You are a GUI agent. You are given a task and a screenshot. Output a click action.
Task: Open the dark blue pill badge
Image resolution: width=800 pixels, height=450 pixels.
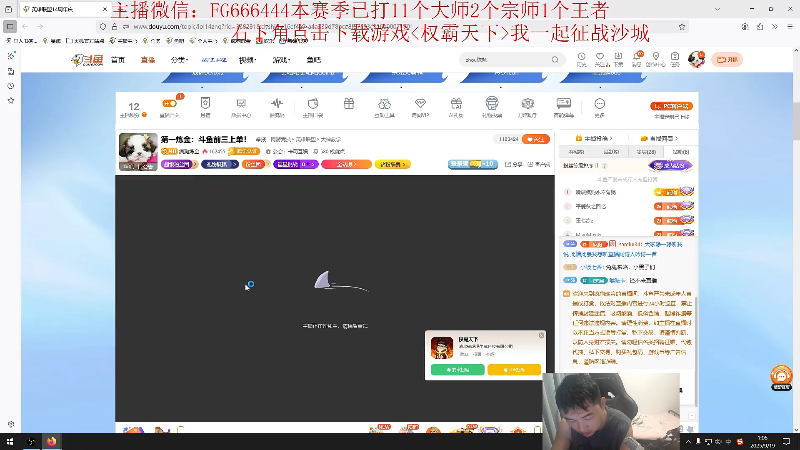(220, 164)
